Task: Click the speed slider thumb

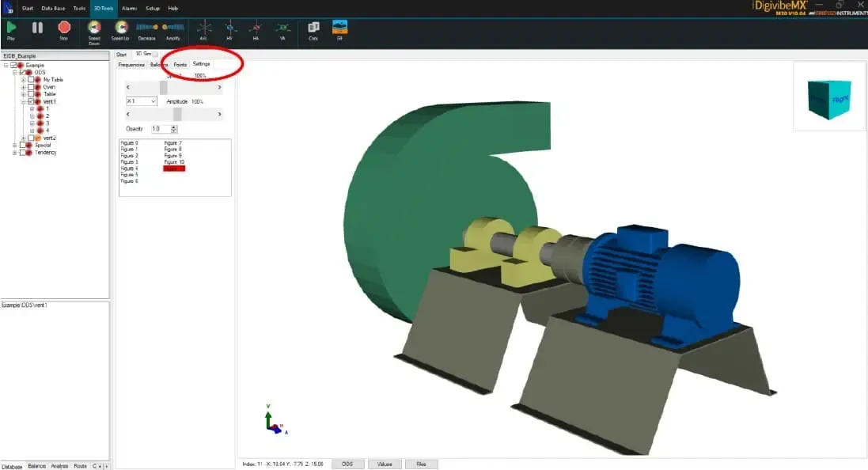Action: [163, 88]
